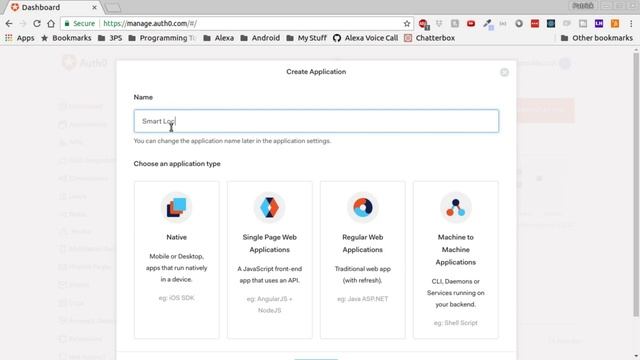Expand Other bookmarks folder
Screen dimensions: 640x360
597,38
